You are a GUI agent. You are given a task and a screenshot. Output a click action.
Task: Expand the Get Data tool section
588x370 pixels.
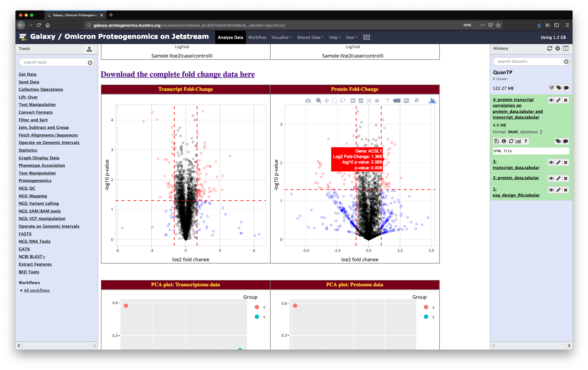click(x=28, y=74)
